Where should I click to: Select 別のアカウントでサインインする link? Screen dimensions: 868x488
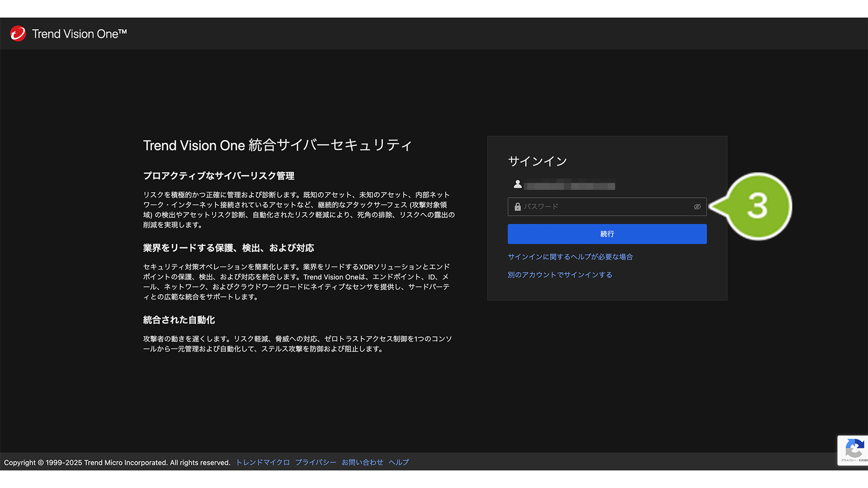(559, 275)
